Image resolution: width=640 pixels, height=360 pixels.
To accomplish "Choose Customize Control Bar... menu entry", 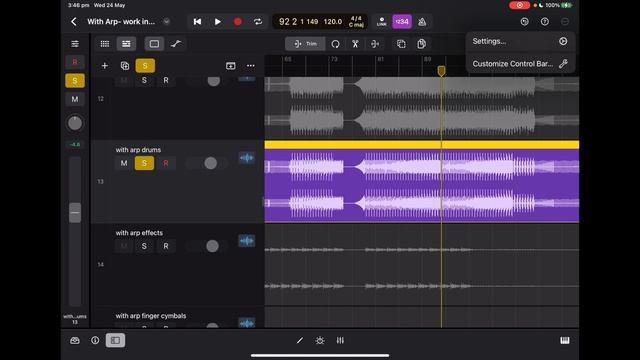I will 520,64.
